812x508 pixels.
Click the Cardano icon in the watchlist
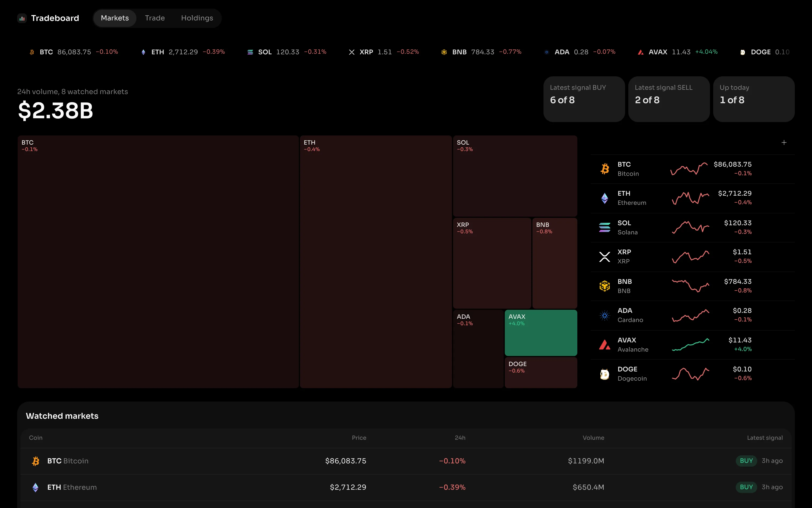[x=605, y=315]
